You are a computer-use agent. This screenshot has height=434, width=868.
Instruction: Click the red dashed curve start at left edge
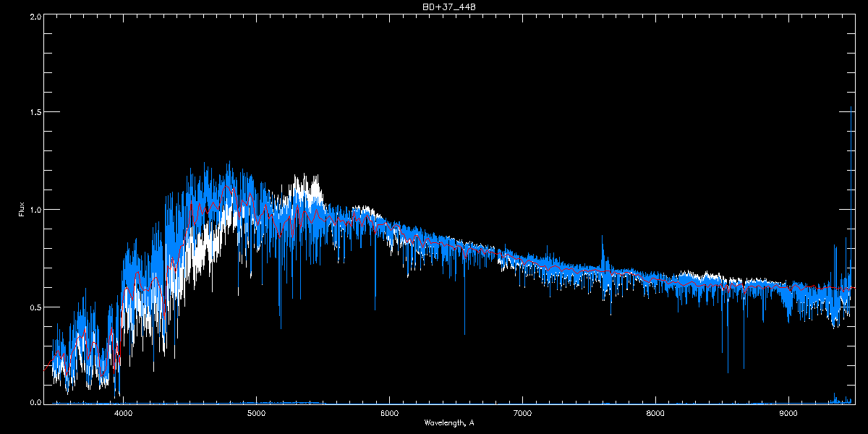coord(46,369)
